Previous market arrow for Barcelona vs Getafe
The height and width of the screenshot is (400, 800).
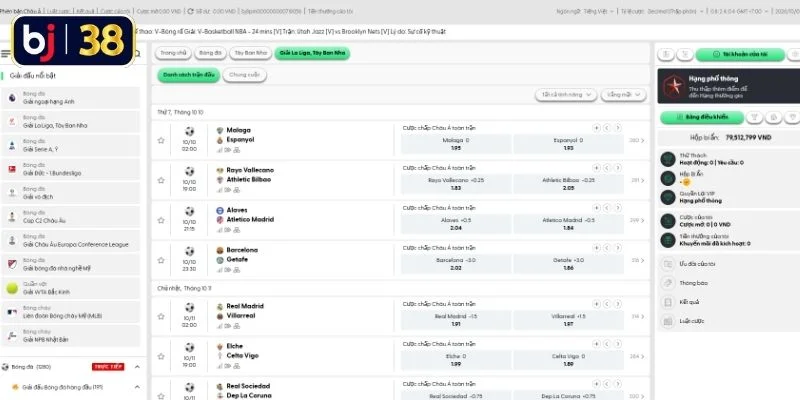607,248
